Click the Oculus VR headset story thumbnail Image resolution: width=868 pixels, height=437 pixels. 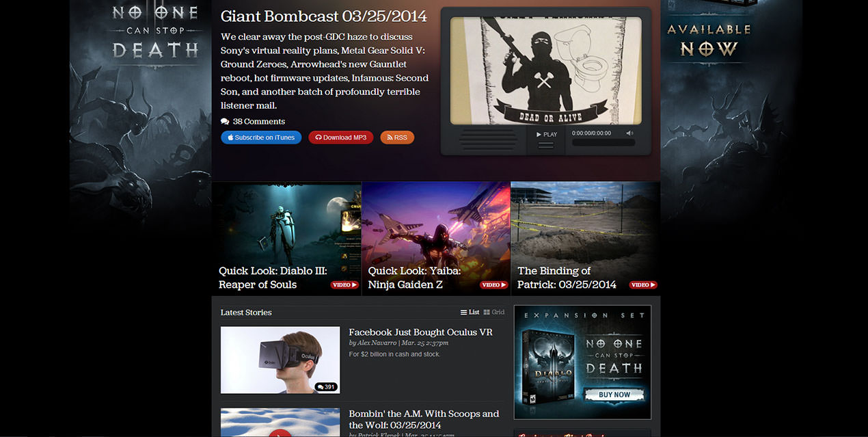tap(280, 360)
